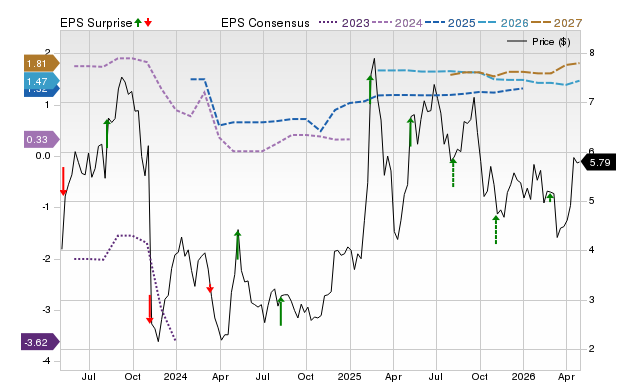This screenshot has height=382, width=640.
Task: Click the small dashed green arrow in March 2026
Action: pos(550,198)
